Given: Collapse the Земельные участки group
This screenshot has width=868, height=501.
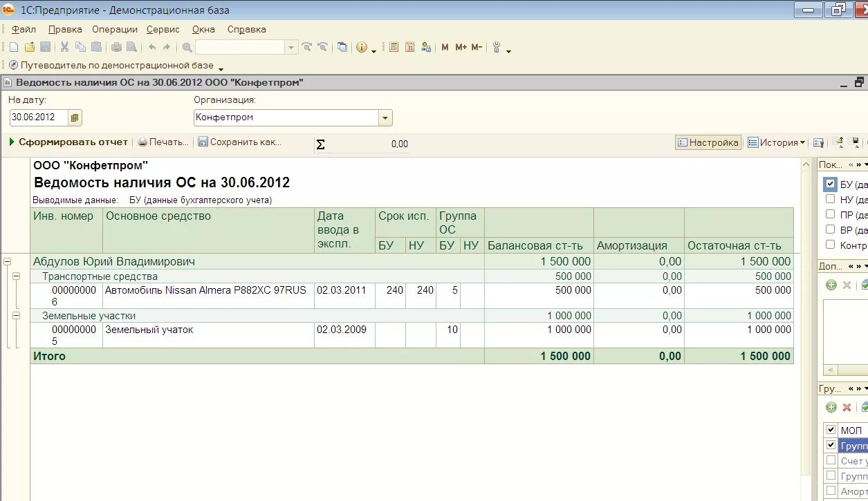Looking at the screenshot, I should [x=16, y=315].
